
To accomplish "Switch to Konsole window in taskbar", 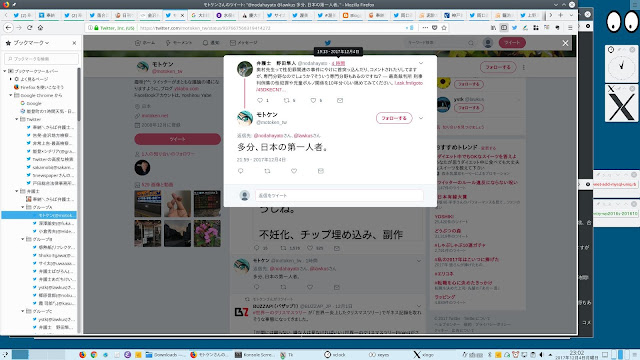I will coord(255,355).
